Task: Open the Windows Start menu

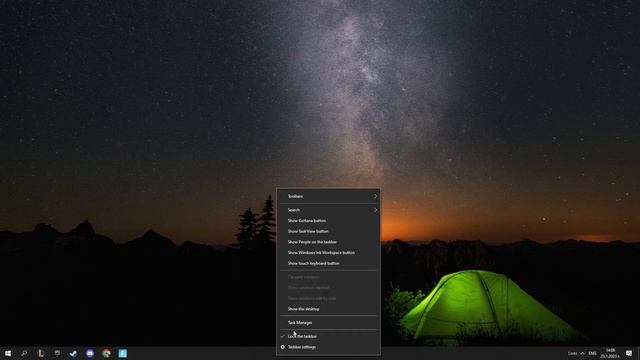Action: (8, 353)
